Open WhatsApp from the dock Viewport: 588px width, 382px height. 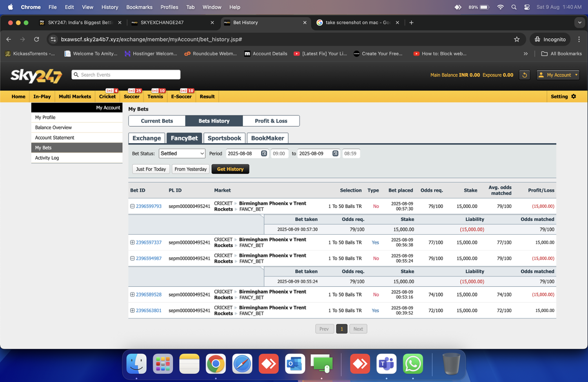(x=413, y=364)
